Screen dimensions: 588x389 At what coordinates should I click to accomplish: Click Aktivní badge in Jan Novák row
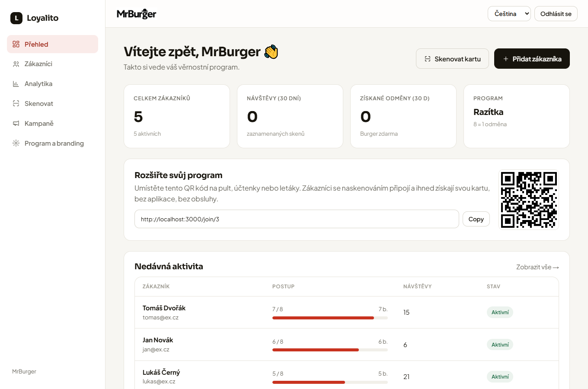pos(500,344)
